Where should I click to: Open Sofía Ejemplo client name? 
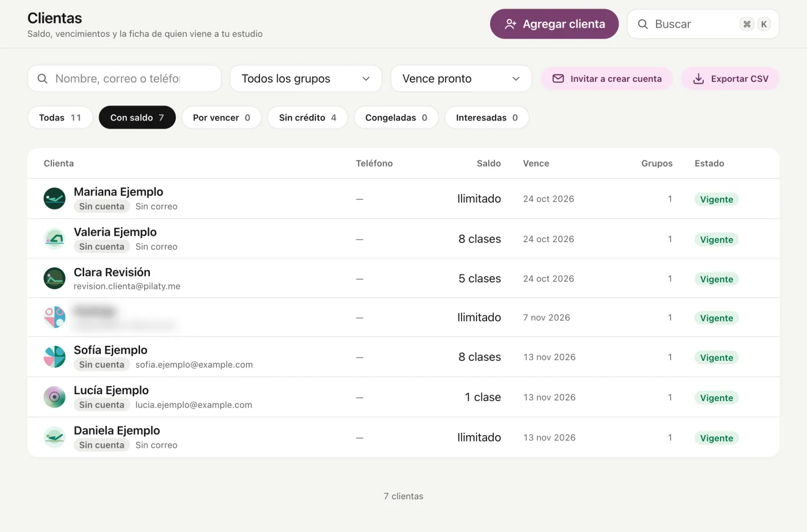pos(111,350)
